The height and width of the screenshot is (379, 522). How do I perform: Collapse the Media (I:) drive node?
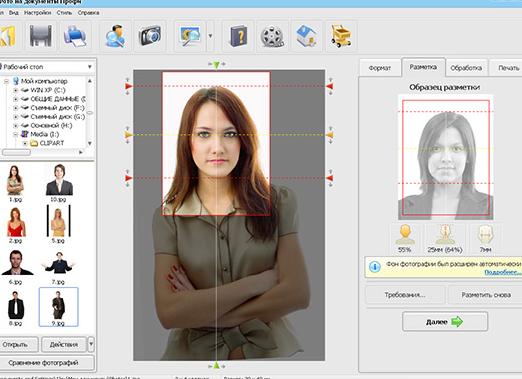tap(16, 134)
